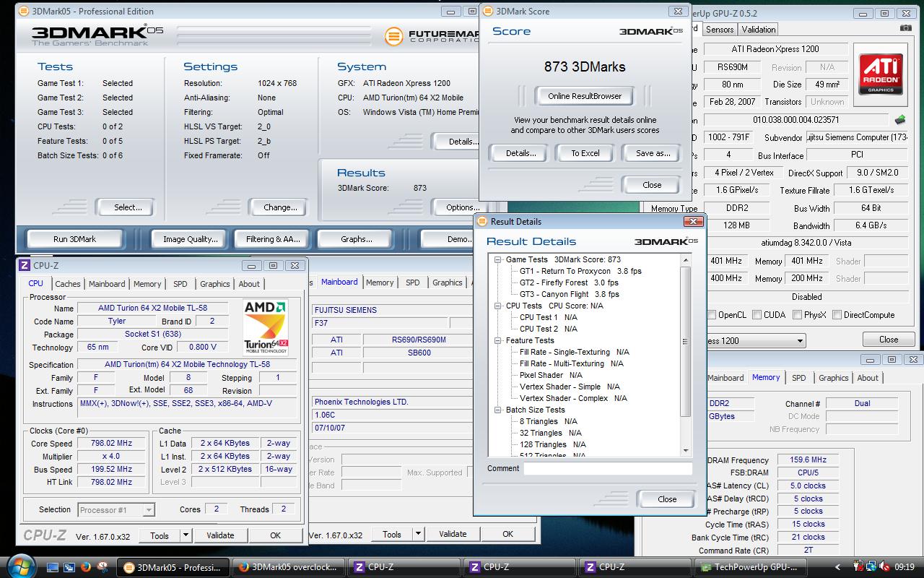This screenshot has width=924, height=578.
Task: Click the ATI Radeon logo in GPU-Z
Action: click(879, 75)
